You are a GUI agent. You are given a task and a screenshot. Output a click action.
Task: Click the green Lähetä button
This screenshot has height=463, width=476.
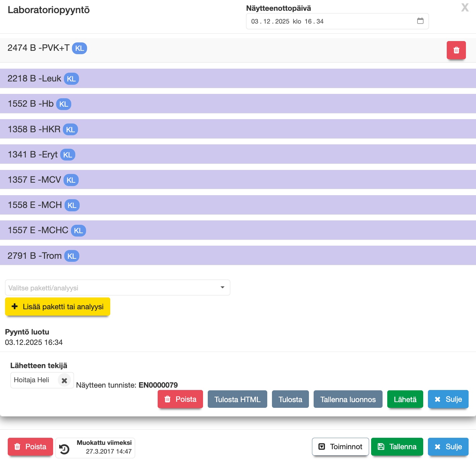[x=405, y=399]
